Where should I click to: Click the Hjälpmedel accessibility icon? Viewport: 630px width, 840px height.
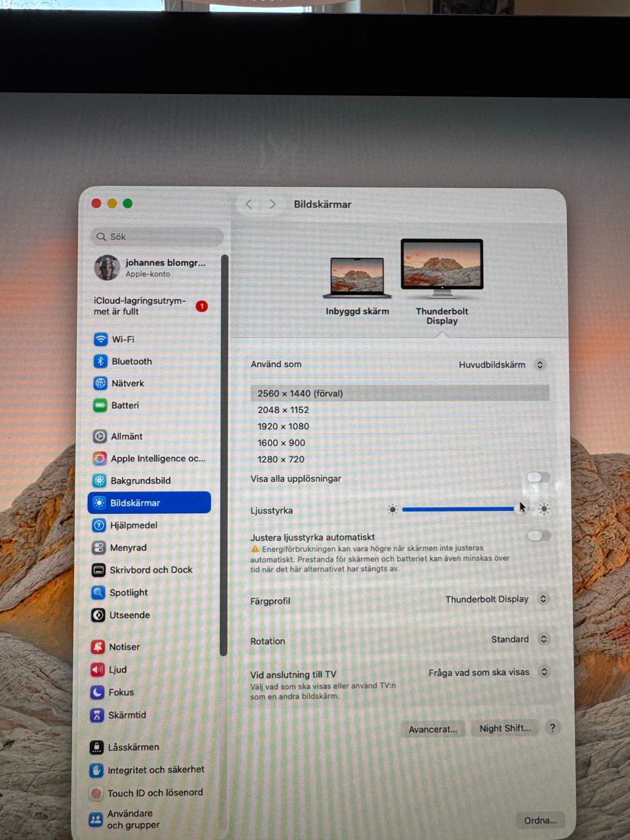98,525
